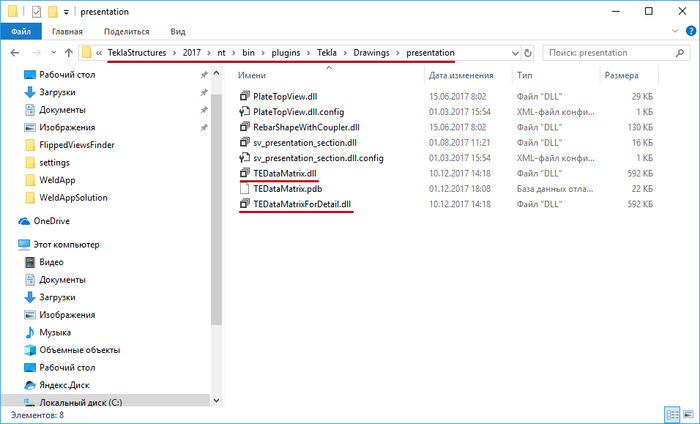
Task: Switch to details view layout icon
Action: tap(672, 414)
